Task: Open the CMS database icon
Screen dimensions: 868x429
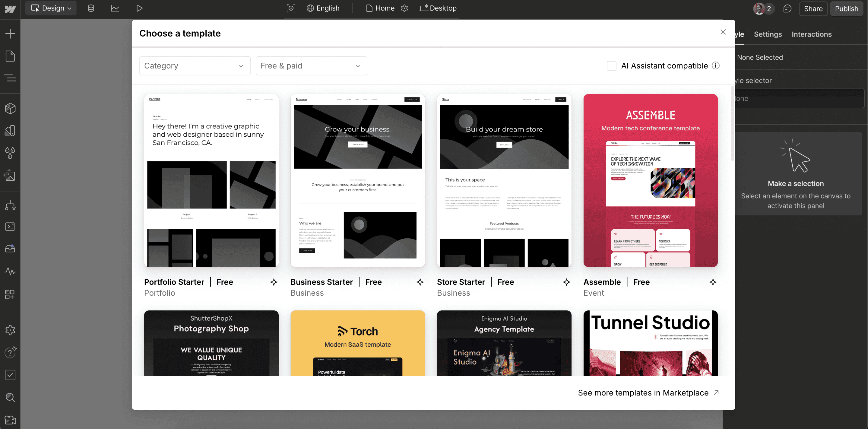Action: [x=91, y=8]
